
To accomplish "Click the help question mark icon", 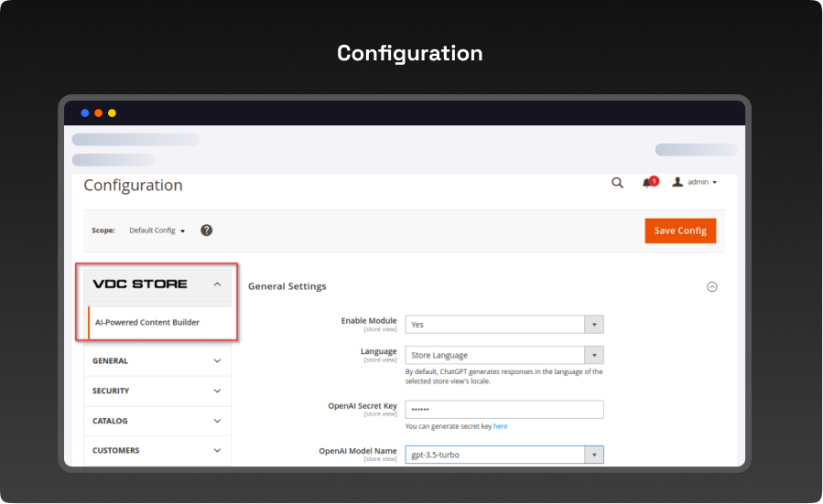I will pos(207,231).
